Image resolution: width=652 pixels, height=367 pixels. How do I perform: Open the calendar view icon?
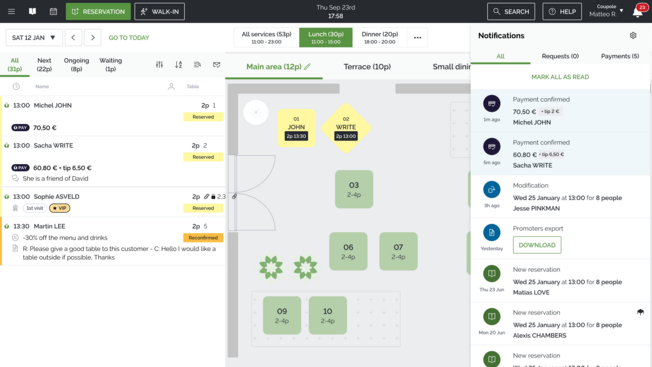tap(53, 12)
